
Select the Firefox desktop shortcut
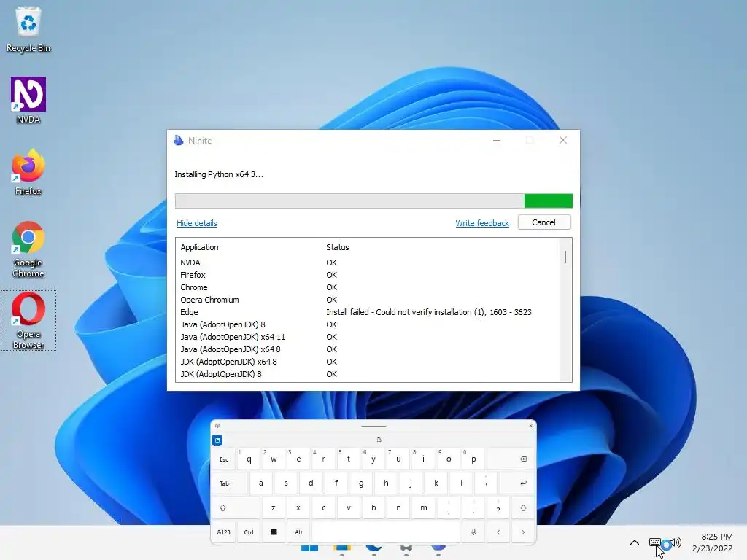tap(28, 172)
